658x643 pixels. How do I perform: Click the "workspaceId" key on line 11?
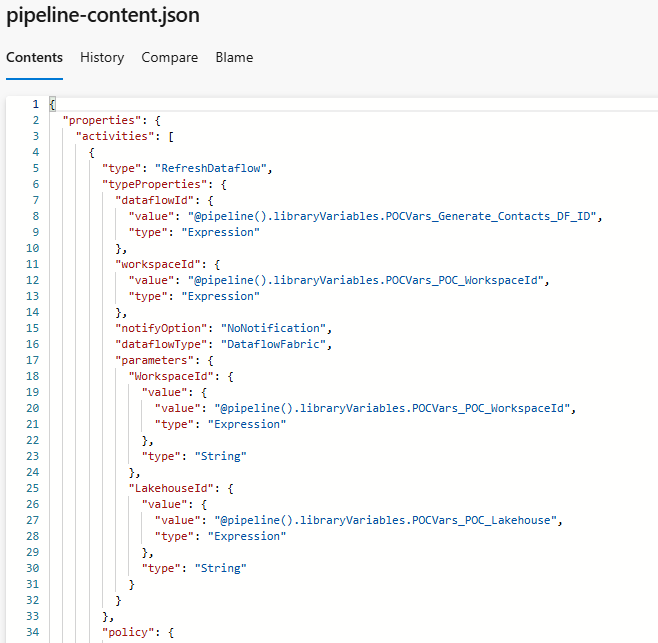point(158,264)
